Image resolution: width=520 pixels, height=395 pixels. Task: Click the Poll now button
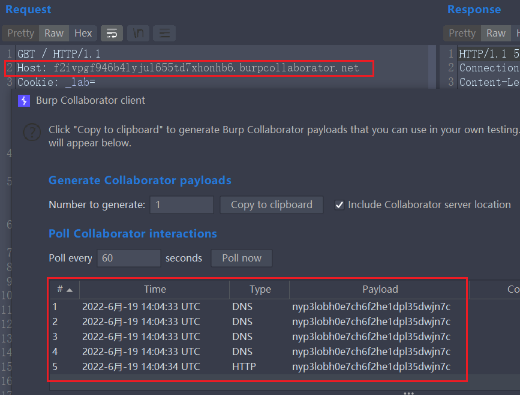point(242,258)
